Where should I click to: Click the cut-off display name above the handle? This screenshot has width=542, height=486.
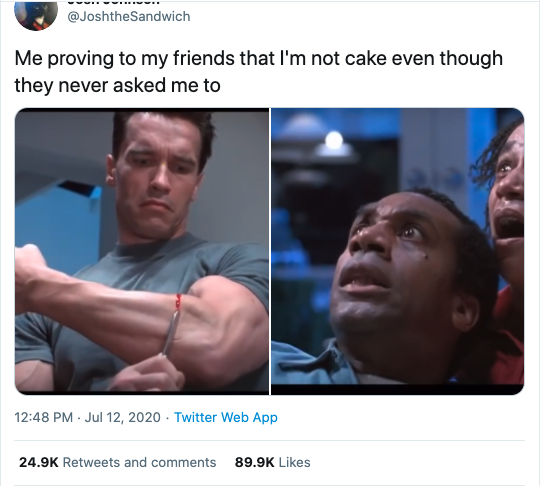[113, 2]
